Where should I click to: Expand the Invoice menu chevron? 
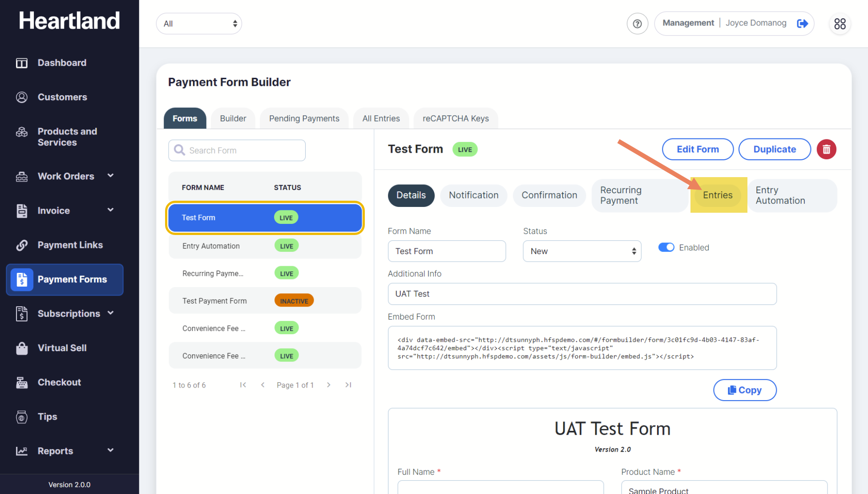point(111,210)
